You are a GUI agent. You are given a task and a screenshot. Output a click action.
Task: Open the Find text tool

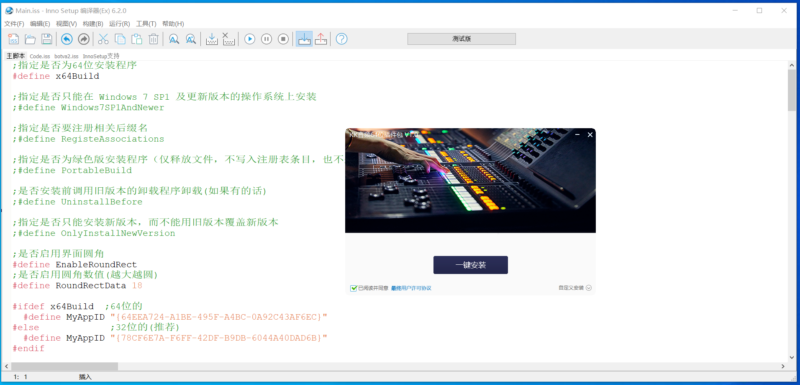pos(174,39)
